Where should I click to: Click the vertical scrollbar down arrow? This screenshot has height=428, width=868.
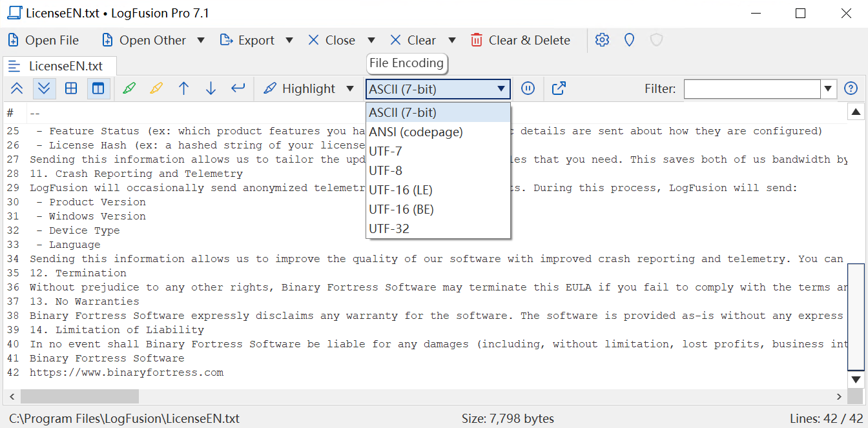pos(856,380)
